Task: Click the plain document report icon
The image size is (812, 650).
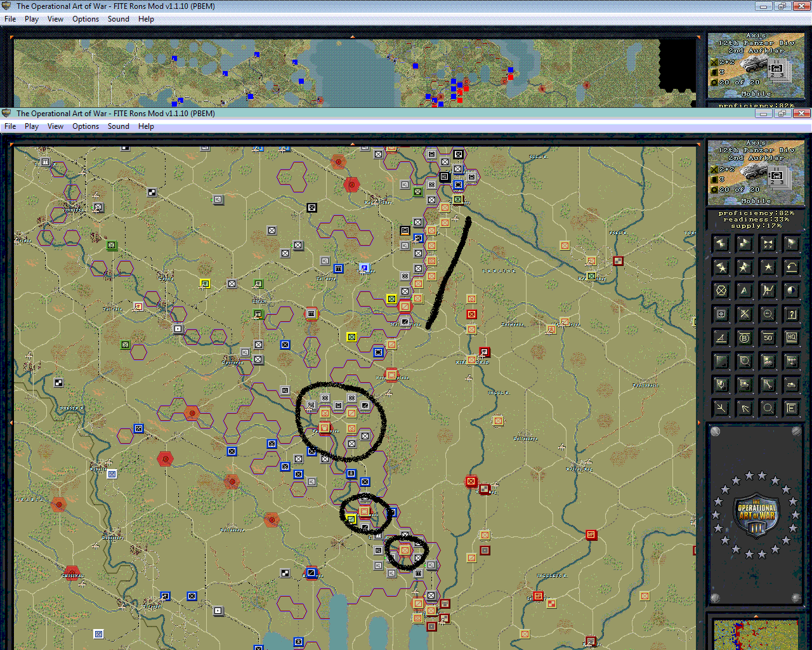Action: coord(721,361)
